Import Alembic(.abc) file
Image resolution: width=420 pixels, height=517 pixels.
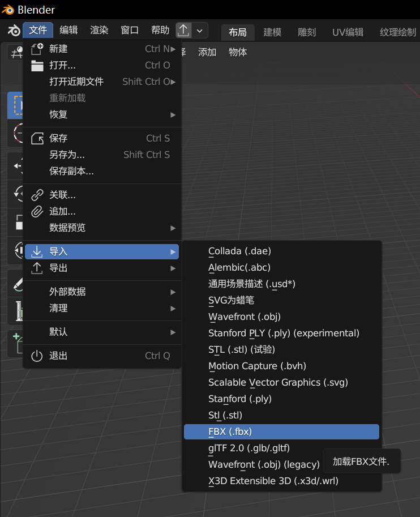click(x=281, y=267)
